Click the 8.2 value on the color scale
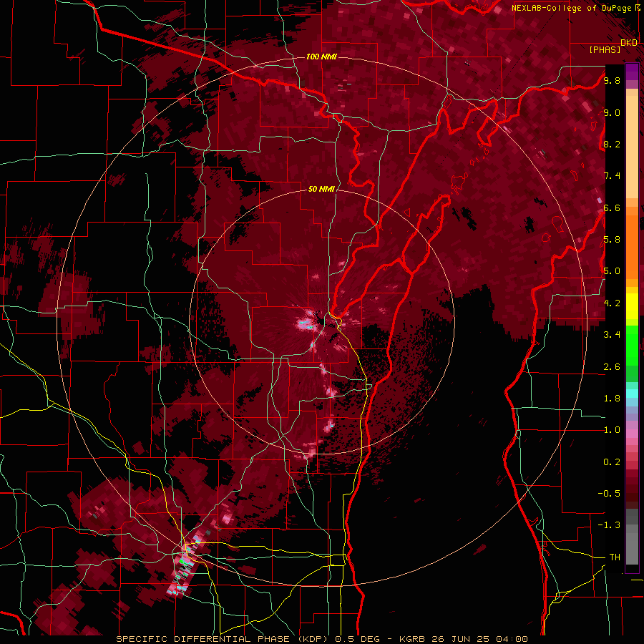644x644 pixels. pyautogui.click(x=612, y=144)
